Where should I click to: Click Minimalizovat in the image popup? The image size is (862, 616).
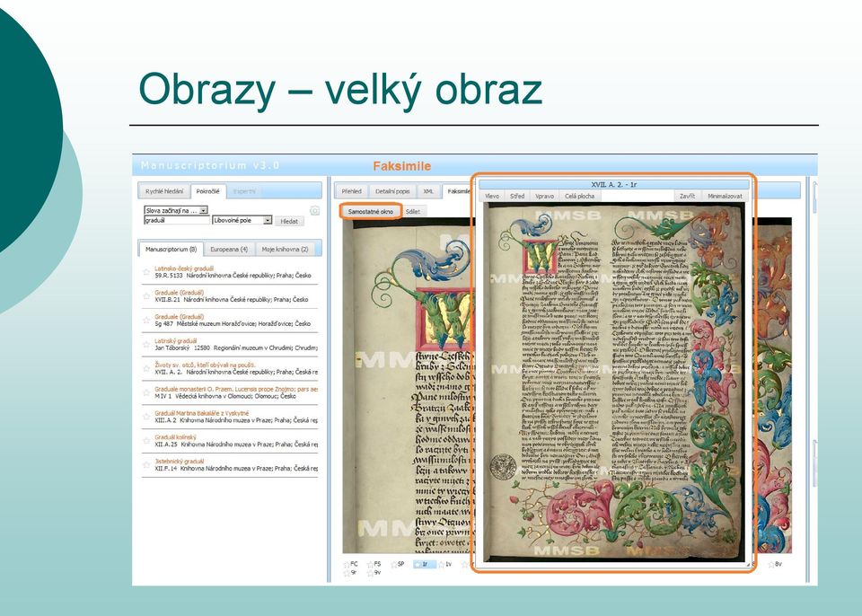(726, 196)
